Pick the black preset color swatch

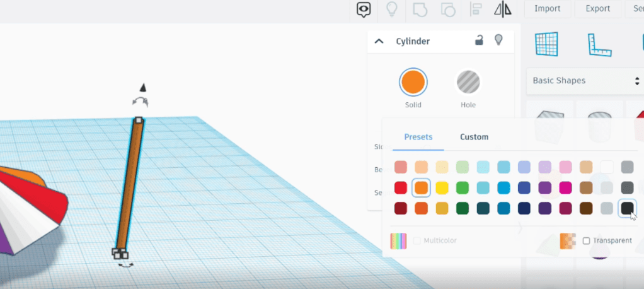[x=627, y=208]
